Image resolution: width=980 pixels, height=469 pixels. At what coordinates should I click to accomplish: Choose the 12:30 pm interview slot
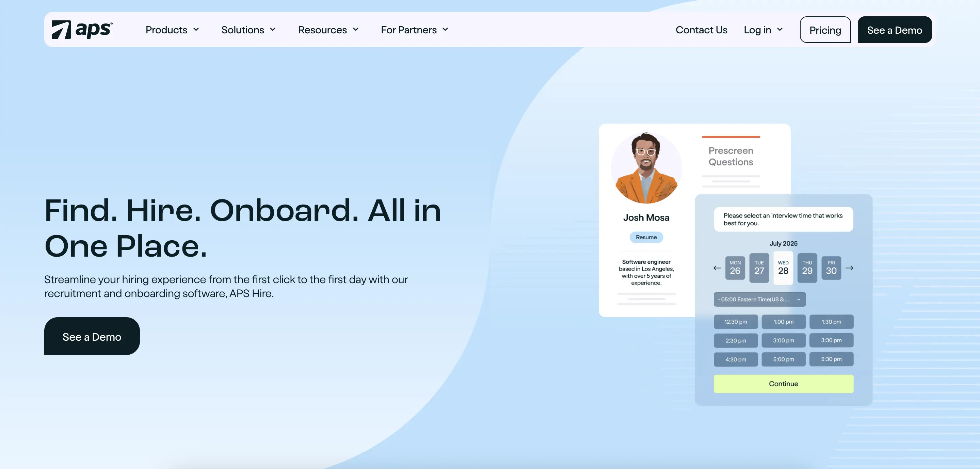click(735, 322)
